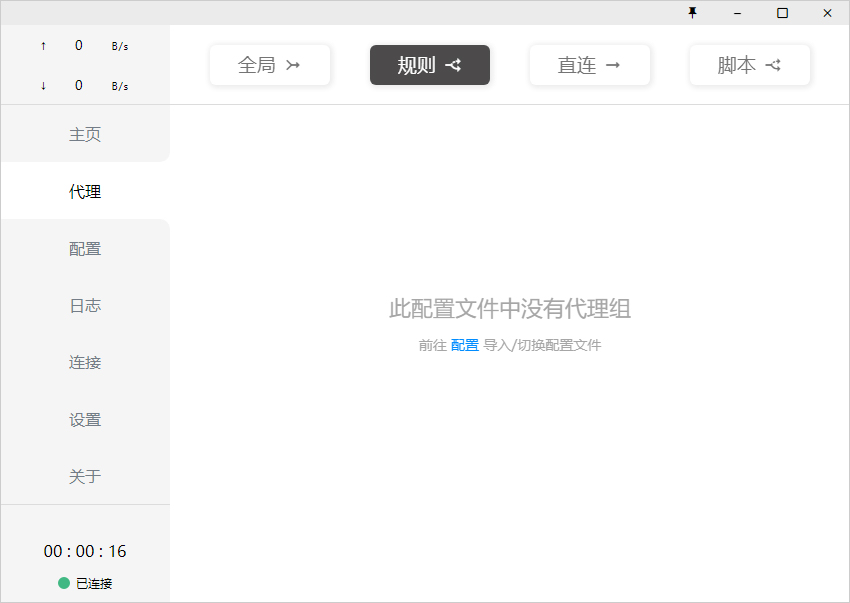Click the green connected status dot
Image resolution: width=850 pixels, height=603 pixels.
(x=62, y=583)
